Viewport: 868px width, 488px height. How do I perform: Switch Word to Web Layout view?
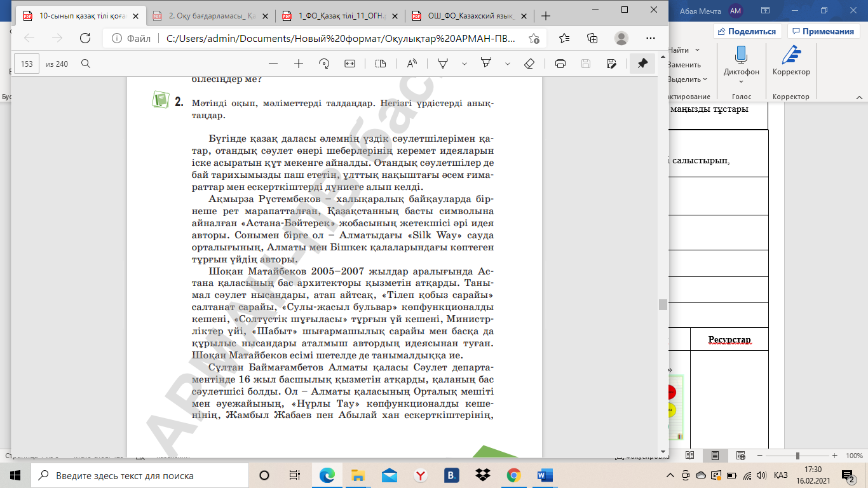pyautogui.click(x=740, y=456)
